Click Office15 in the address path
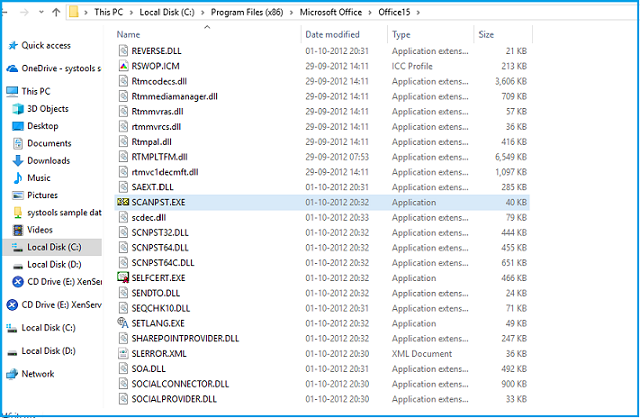Screen dimensions: 640x418 (x=394, y=12)
